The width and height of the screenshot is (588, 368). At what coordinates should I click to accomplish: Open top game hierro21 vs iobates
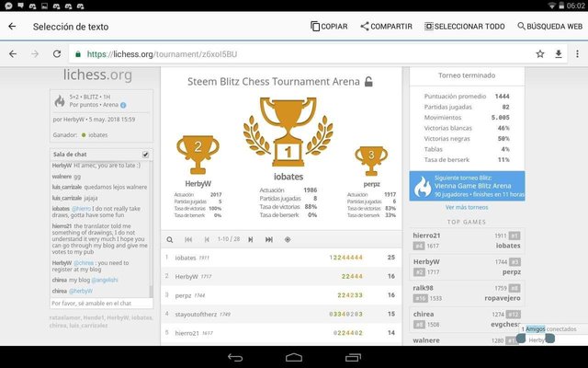click(x=467, y=240)
